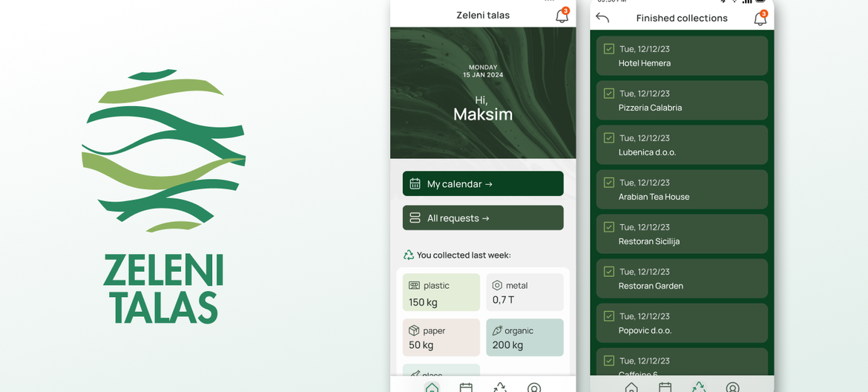868x392 pixels.
Task: Select calendar tab in home screen bottom bar
Action: (466, 388)
